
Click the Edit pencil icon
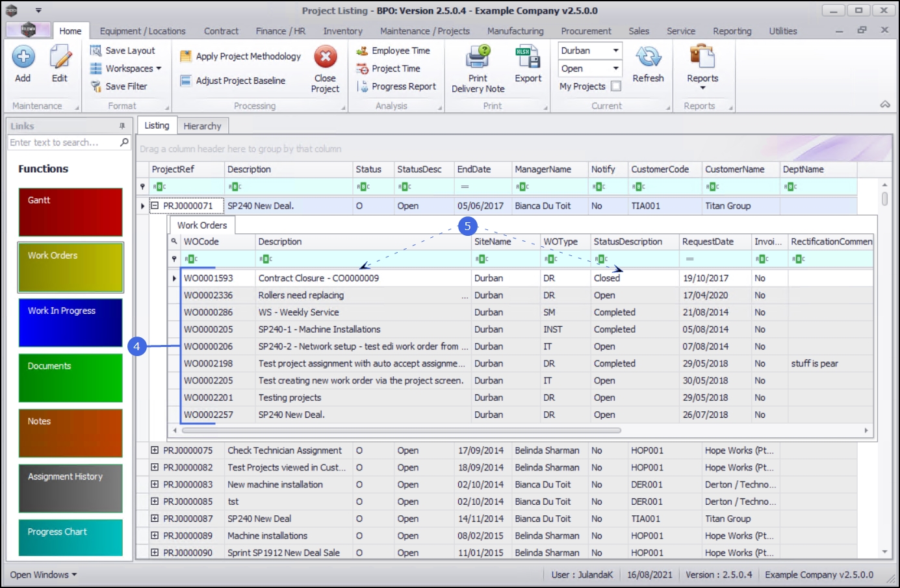[60, 58]
